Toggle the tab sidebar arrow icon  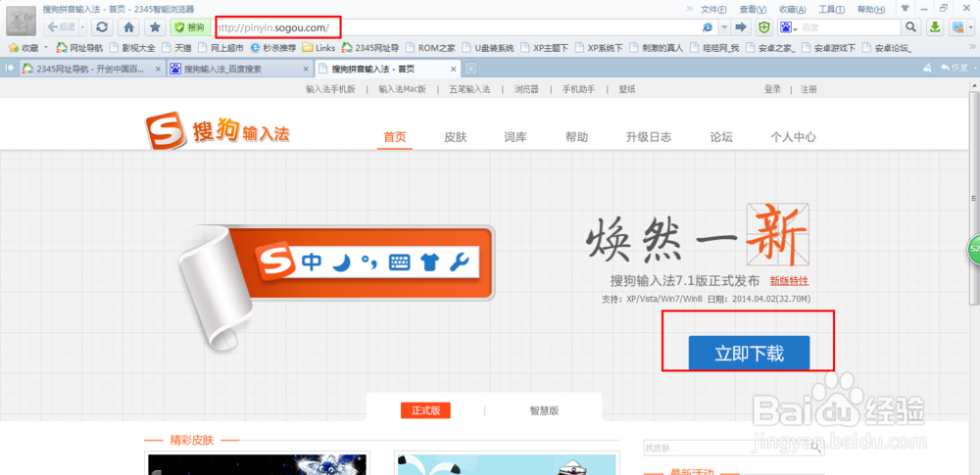(x=10, y=69)
